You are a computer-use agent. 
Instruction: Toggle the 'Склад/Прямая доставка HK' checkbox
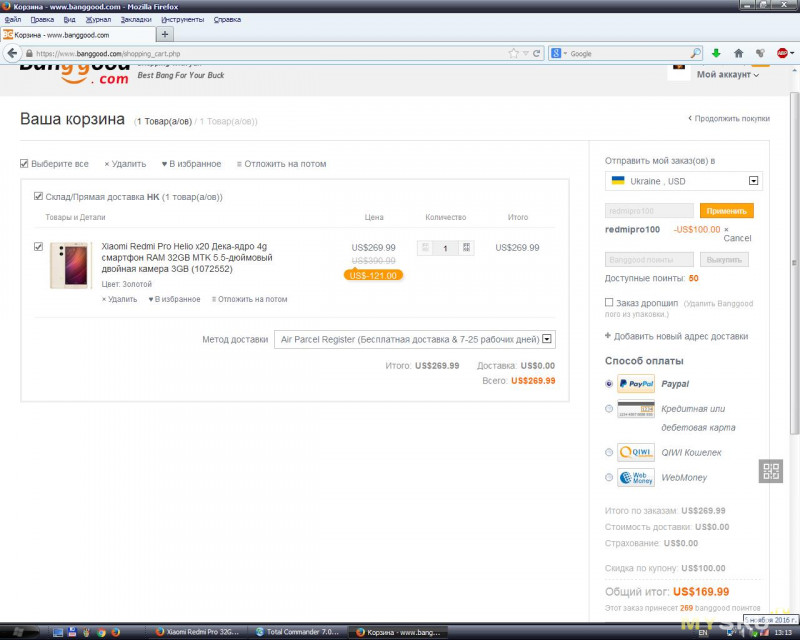38,196
